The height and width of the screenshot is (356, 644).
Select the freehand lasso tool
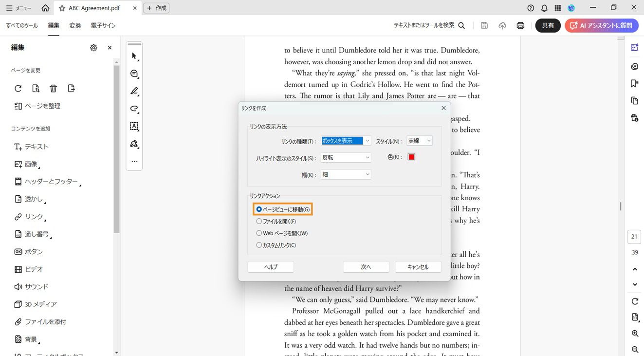134,109
